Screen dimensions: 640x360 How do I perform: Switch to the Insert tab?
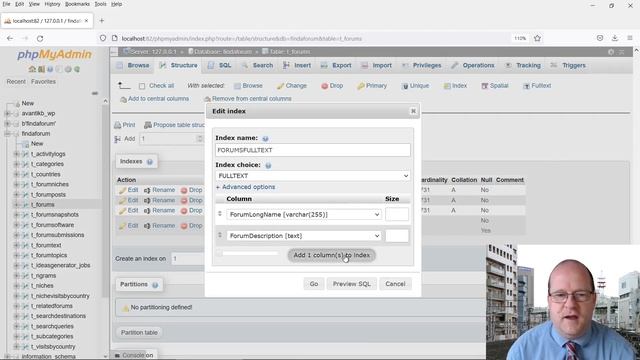coord(297,65)
